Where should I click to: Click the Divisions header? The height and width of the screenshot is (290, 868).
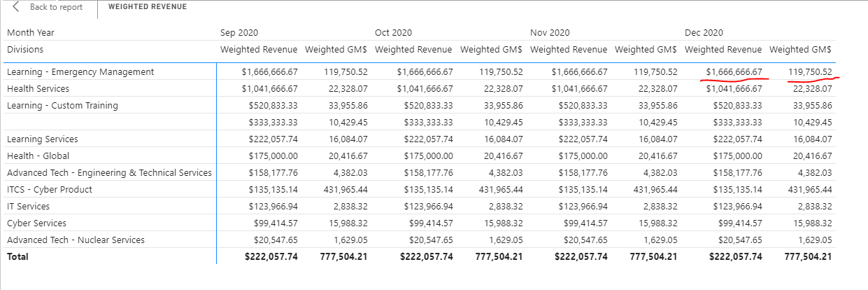25,50
